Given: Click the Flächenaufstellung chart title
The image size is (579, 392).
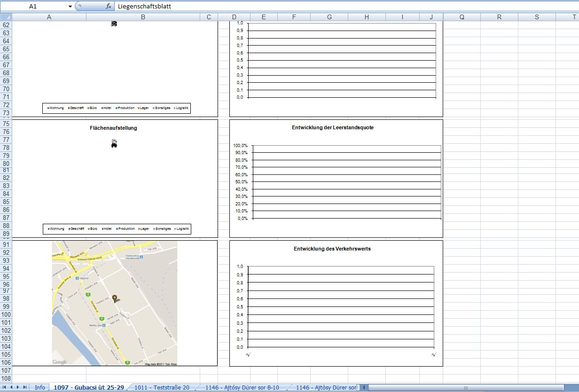Looking at the screenshot, I should 113,128.
